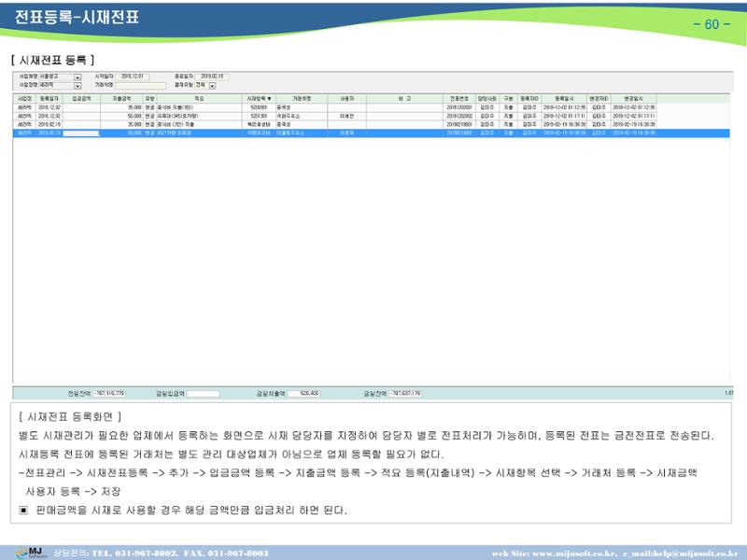747x560 pixels.
Task: Open the www.mijusoft.co.kr web site link
Action: tap(573, 553)
